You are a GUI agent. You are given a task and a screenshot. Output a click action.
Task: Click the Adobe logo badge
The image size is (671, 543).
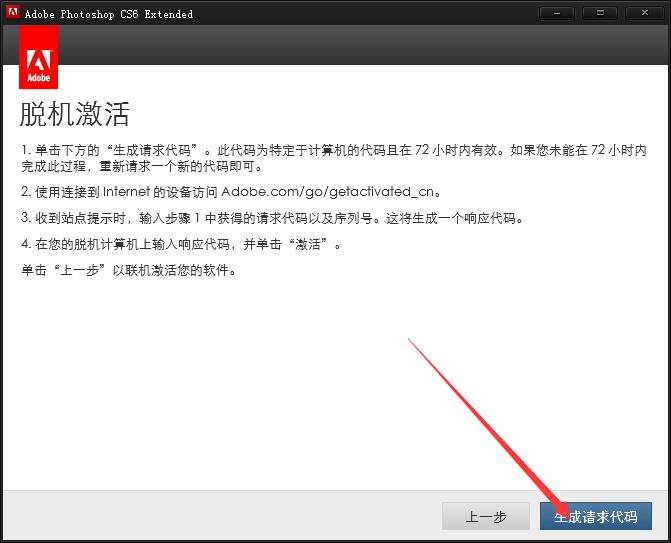[39, 57]
